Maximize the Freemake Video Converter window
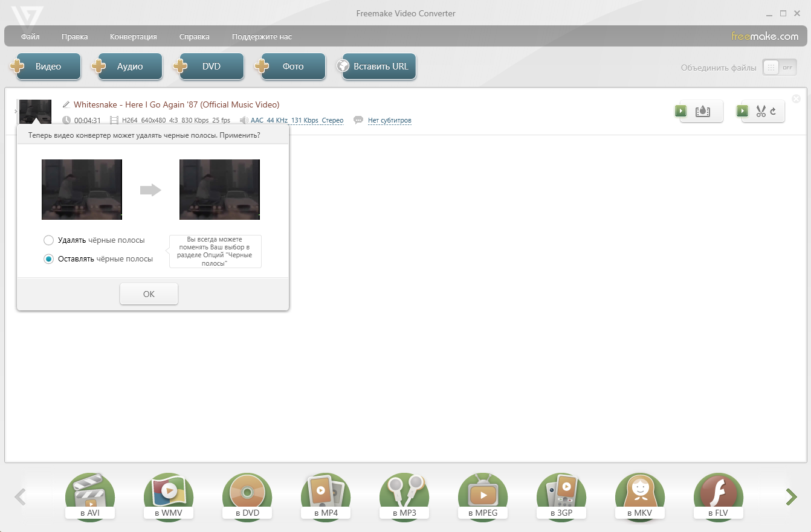This screenshot has height=532, width=811. (783, 13)
